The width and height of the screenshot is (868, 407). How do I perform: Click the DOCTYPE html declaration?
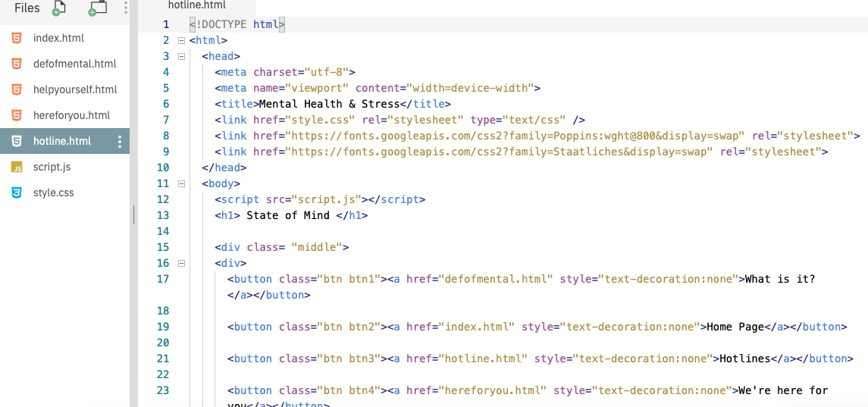point(237,24)
